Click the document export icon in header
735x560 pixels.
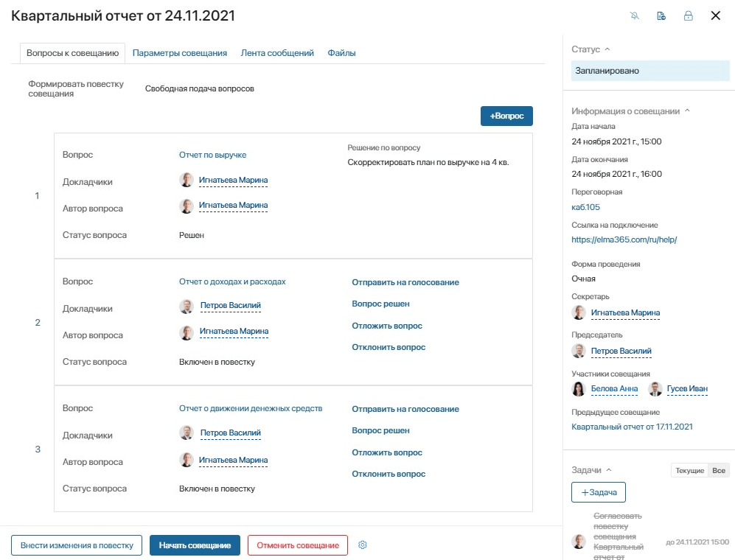[661, 16]
